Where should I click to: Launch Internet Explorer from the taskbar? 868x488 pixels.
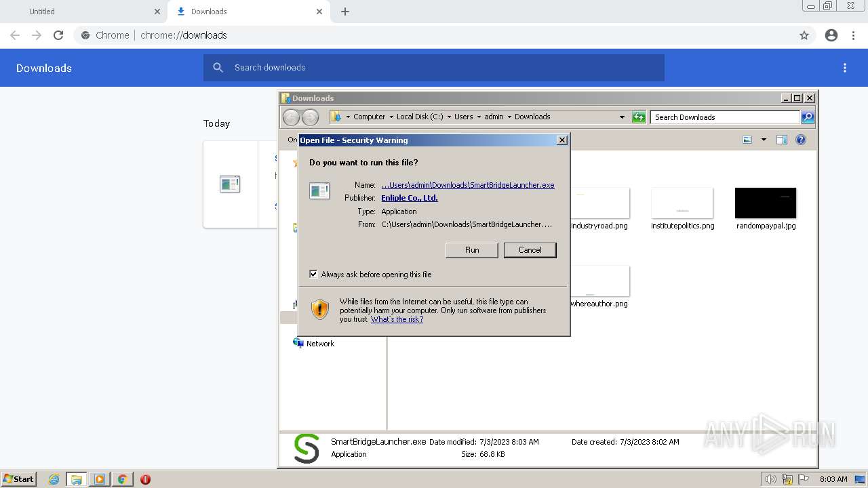(x=54, y=479)
